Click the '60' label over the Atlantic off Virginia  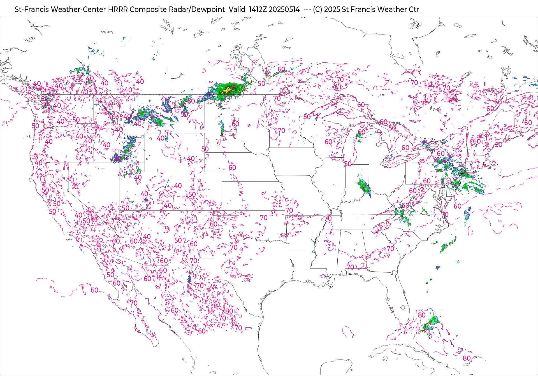(x=457, y=206)
